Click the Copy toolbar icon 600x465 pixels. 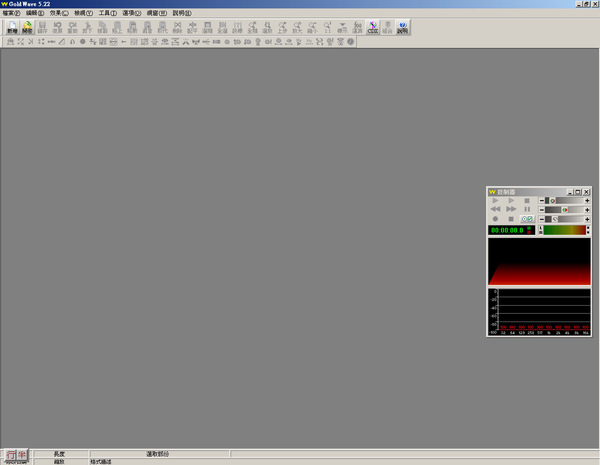pos(102,27)
